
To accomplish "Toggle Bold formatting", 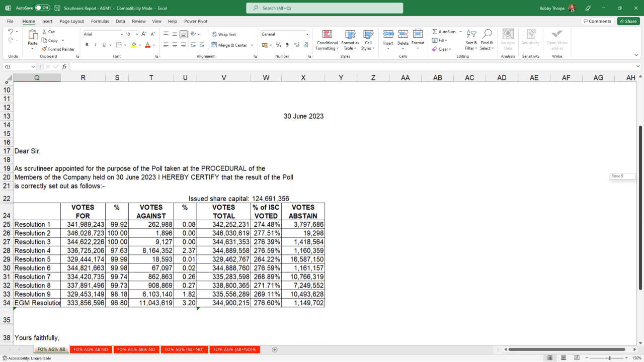I will point(87,45).
